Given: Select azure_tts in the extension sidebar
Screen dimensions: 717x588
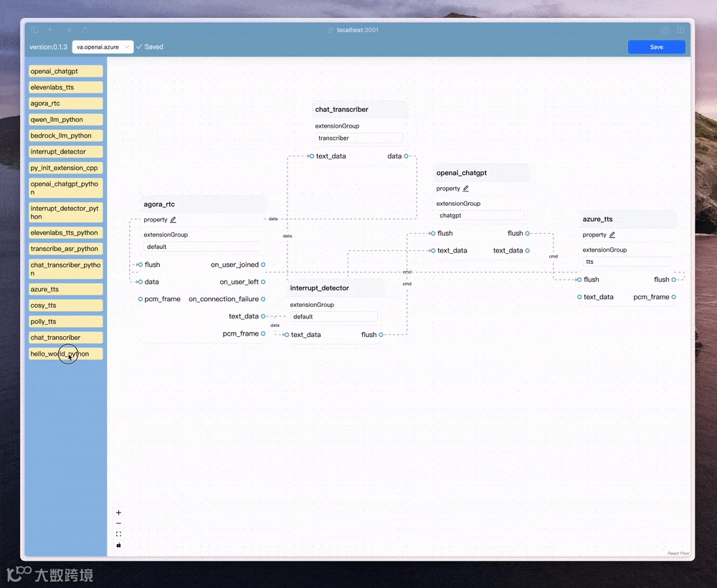Looking at the screenshot, I should (x=66, y=289).
